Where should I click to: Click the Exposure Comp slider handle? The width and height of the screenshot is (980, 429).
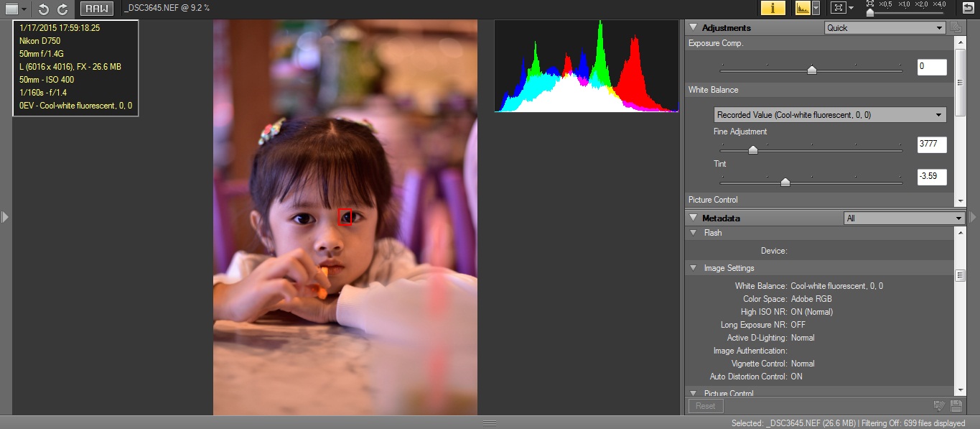tap(812, 70)
